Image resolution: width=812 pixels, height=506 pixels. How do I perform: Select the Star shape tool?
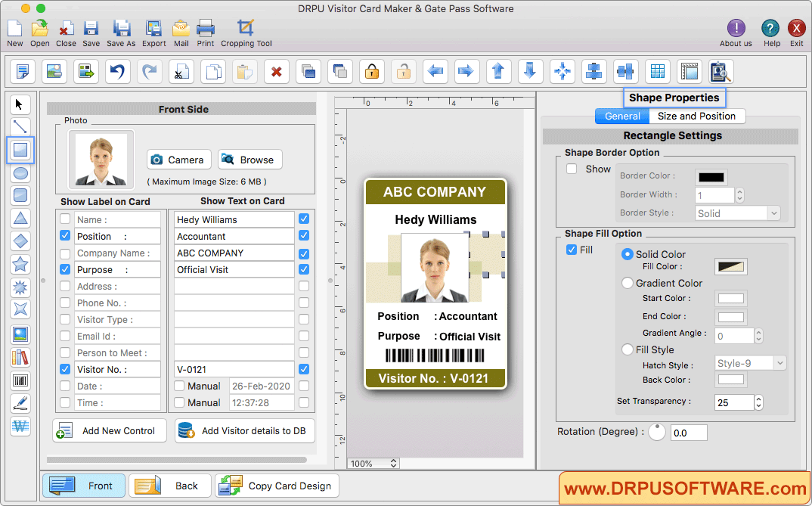pos(20,264)
